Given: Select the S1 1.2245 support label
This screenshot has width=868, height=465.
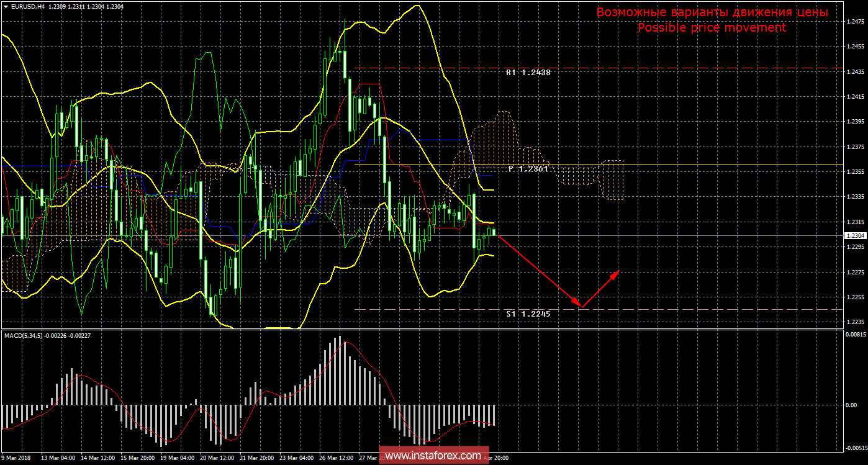Looking at the screenshot, I should [x=528, y=314].
